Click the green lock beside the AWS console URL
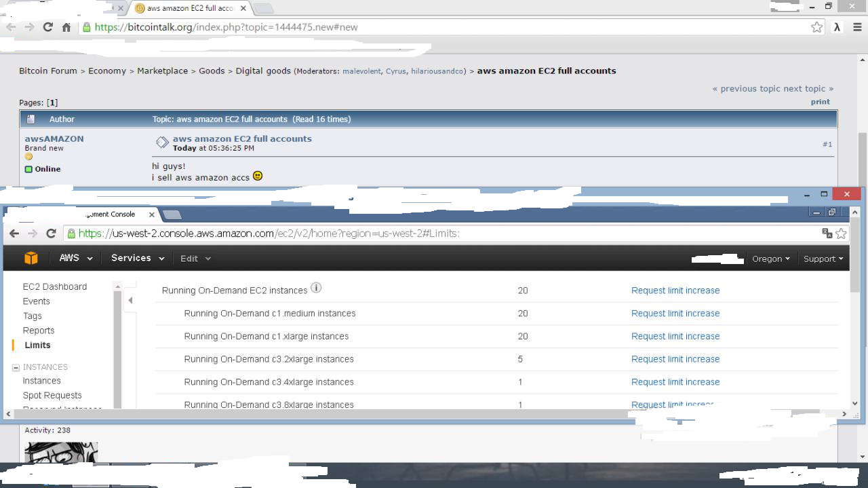Viewport: 868px width, 488px height. coord(70,233)
